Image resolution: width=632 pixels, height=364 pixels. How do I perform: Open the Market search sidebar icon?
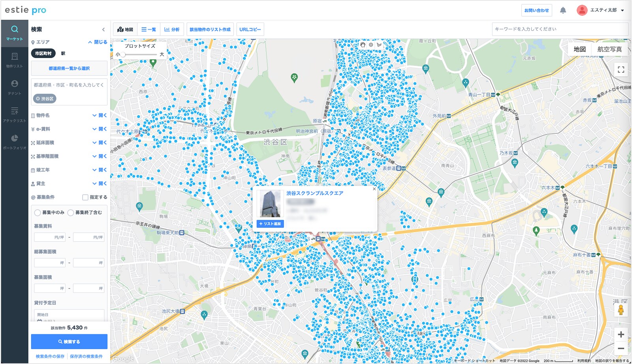coord(15,33)
